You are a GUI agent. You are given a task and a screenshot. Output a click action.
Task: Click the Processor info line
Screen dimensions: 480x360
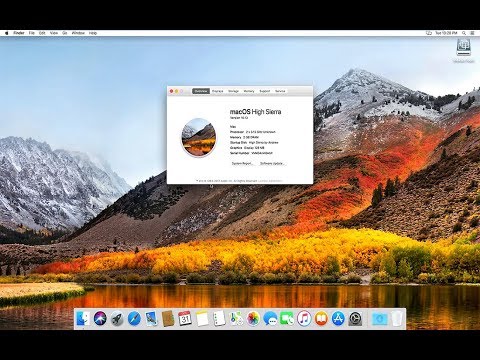tap(253, 132)
